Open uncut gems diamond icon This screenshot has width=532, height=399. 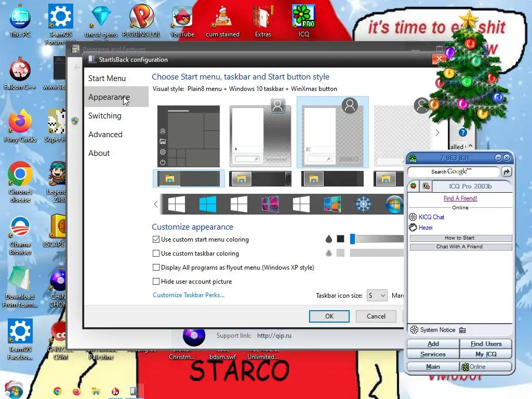(x=101, y=21)
